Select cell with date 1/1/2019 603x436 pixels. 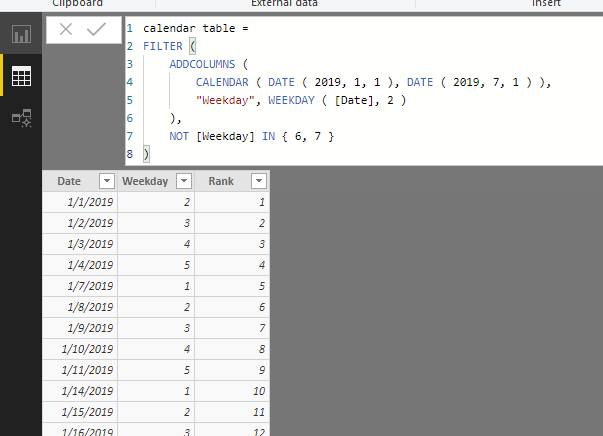80,202
